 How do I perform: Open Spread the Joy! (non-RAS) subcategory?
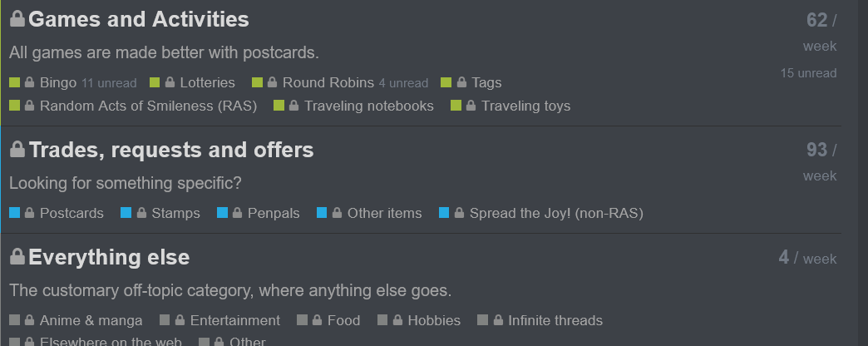point(556,213)
